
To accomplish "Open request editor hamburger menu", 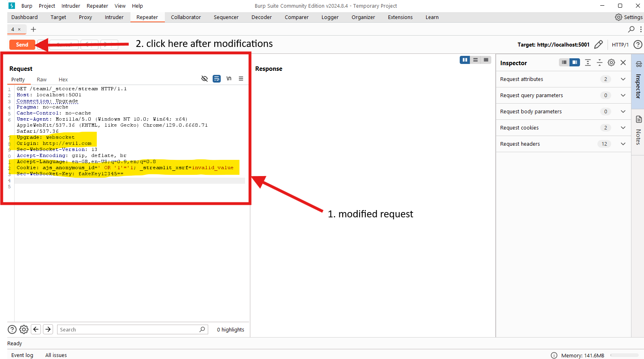I will 241,79.
